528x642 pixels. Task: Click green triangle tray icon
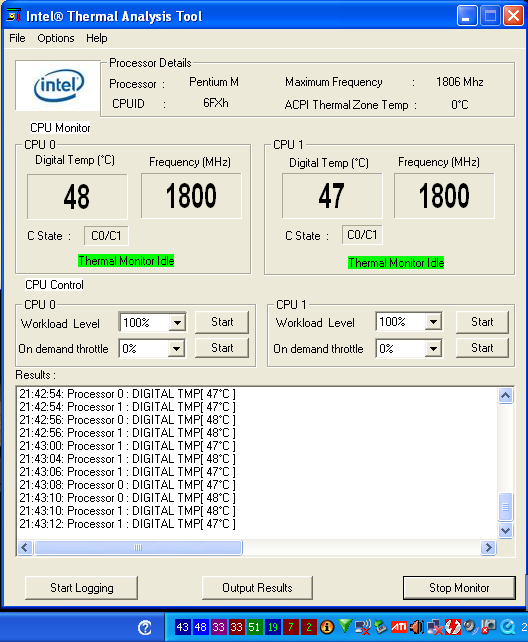(x=345, y=626)
